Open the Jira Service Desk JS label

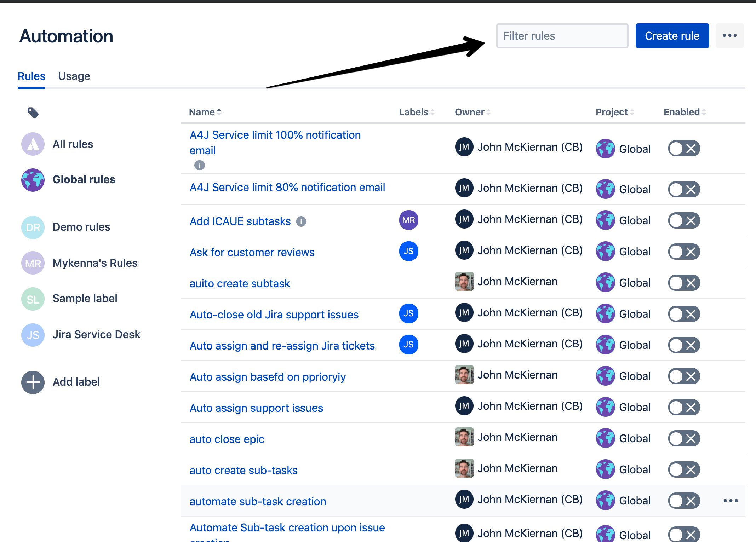[33, 335]
